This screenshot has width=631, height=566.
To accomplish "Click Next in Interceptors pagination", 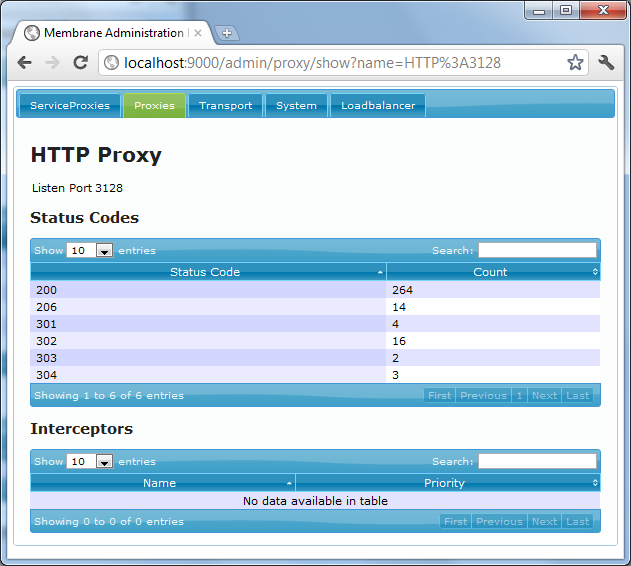I will (544, 522).
